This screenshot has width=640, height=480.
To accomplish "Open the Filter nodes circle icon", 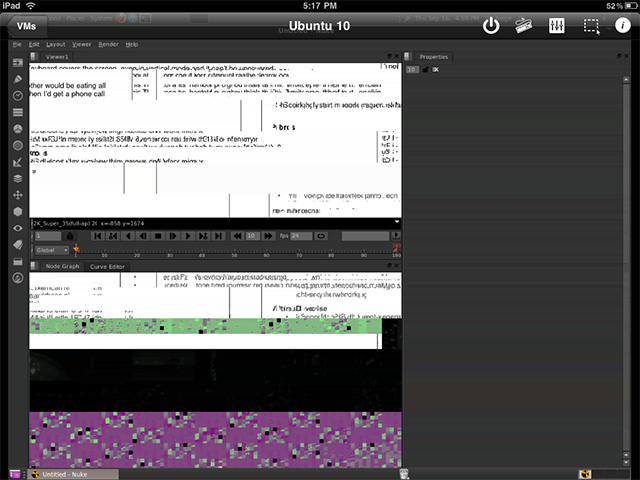I will tap(18, 145).
